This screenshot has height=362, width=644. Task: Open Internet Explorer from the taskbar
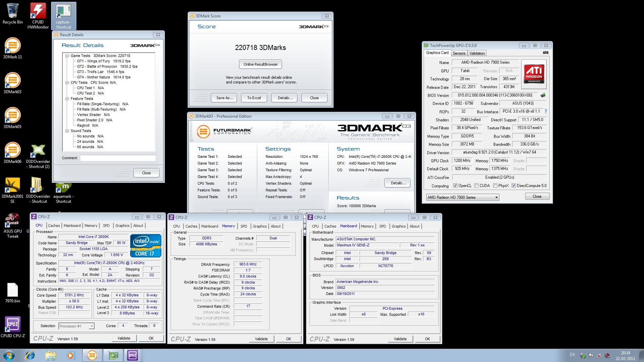(x=30, y=355)
